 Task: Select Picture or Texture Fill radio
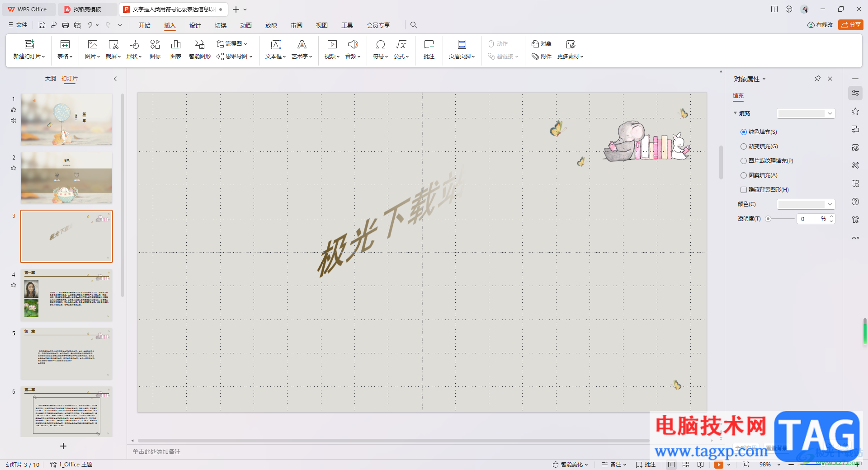tap(744, 161)
